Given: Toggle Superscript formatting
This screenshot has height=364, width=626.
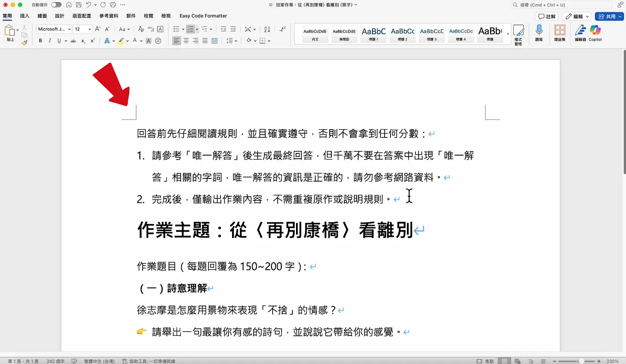Looking at the screenshot, I should click(x=93, y=41).
